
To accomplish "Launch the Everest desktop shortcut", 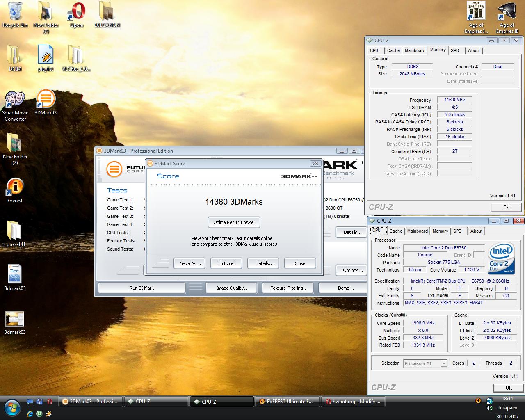I will (x=15, y=191).
